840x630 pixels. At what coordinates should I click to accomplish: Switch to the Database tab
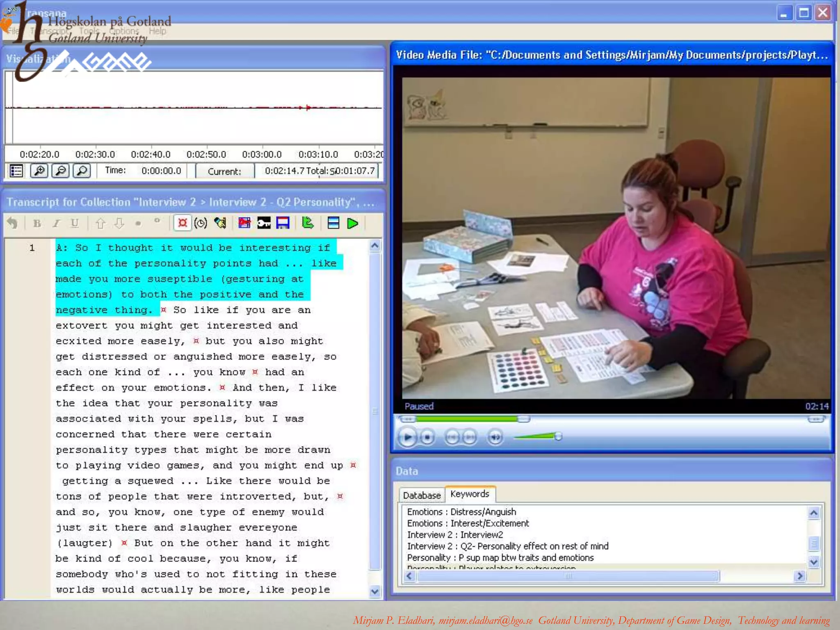422,495
